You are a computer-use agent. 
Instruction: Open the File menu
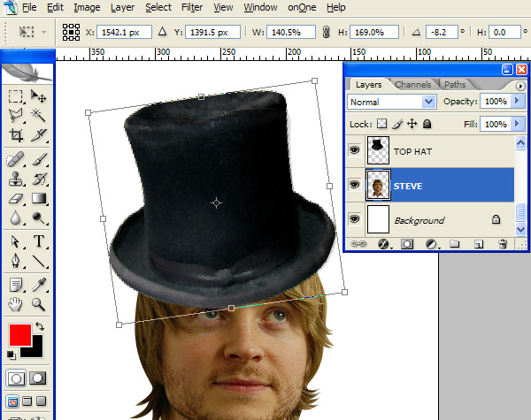tap(29, 7)
